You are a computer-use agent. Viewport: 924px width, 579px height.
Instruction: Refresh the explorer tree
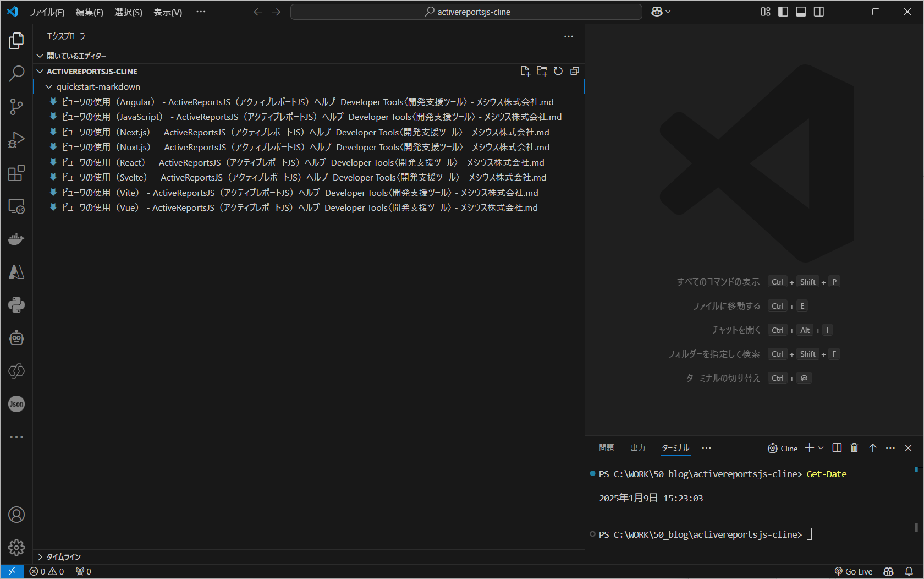pos(558,71)
